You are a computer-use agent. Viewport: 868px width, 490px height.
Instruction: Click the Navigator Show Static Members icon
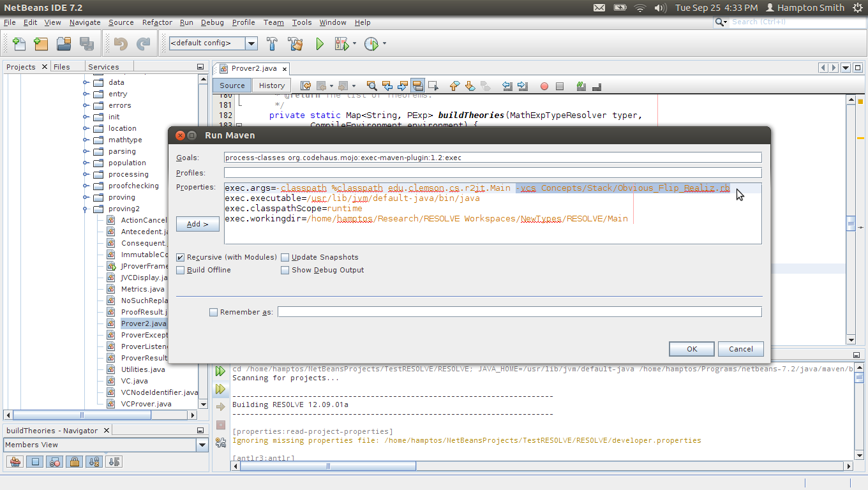55,461
